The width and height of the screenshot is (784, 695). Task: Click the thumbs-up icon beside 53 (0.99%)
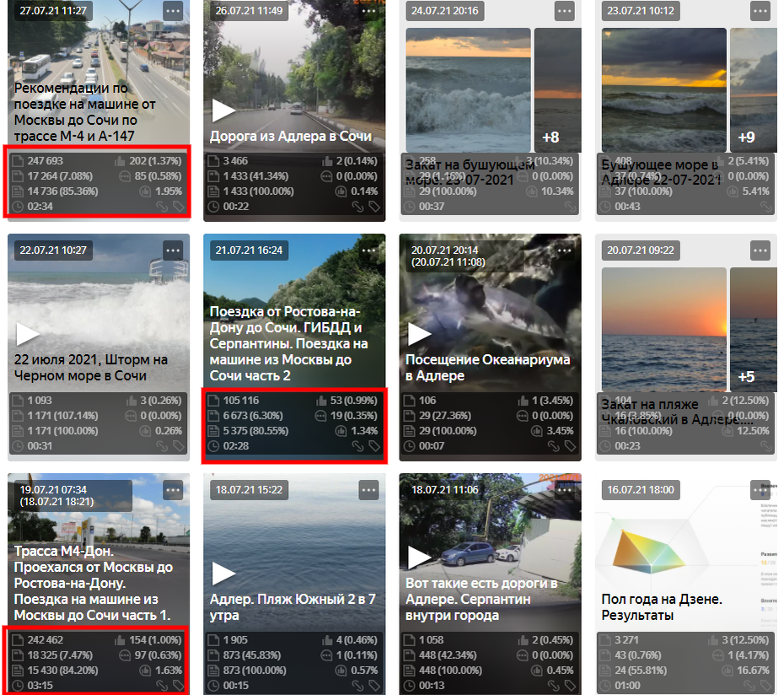(x=320, y=401)
